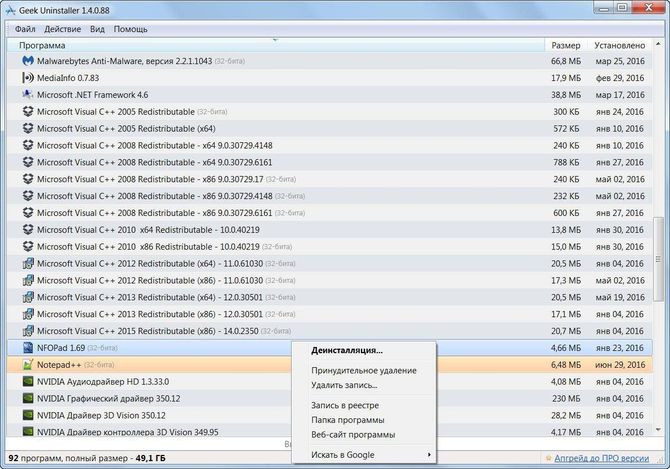Click the scrollbar down arrow

point(658,430)
